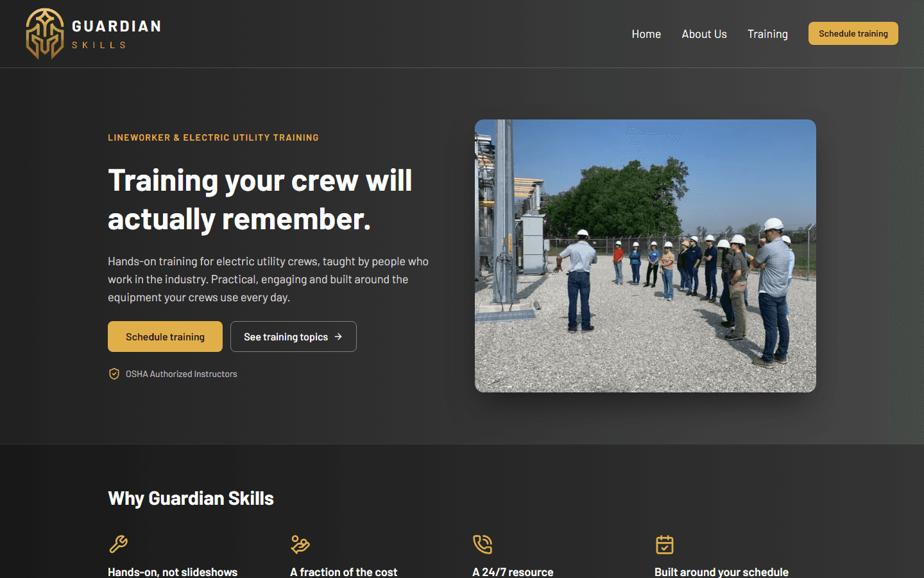Click Schedule training in the header
The height and width of the screenshot is (578, 924).
[853, 33]
